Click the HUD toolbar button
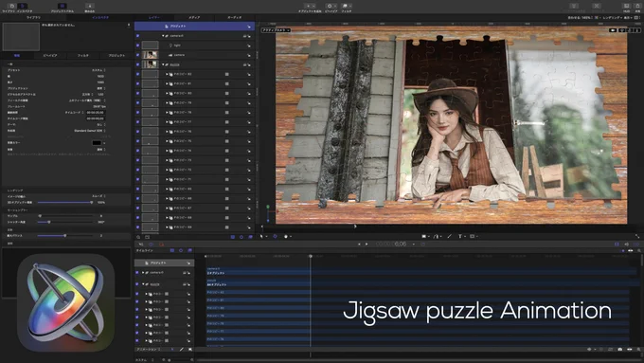 click(x=626, y=7)
